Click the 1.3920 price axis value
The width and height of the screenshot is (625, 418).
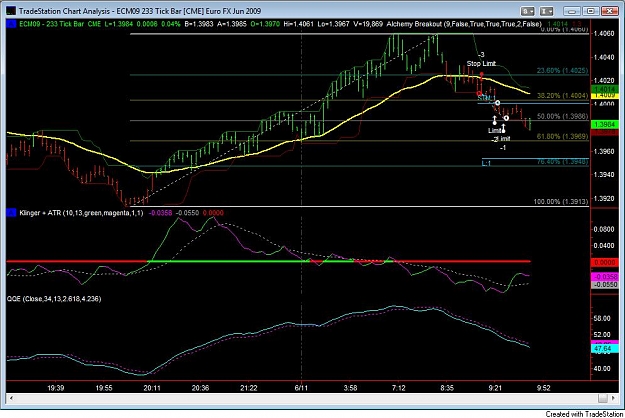[604, 198]
